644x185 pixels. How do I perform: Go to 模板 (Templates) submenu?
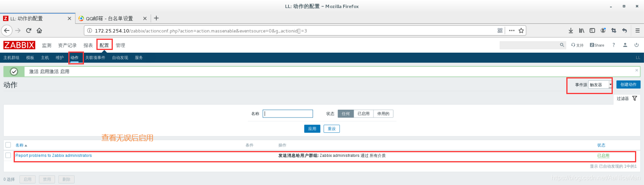click(x=30, y=58)
